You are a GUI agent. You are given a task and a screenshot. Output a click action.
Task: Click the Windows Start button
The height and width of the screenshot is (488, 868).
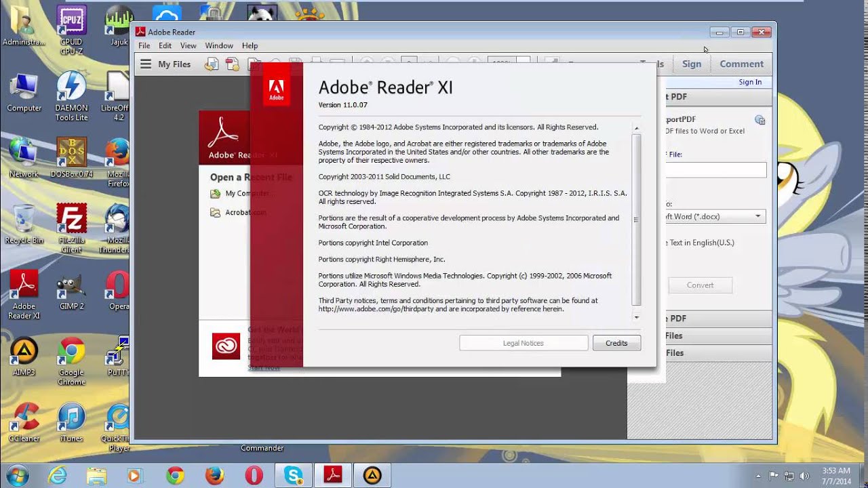click(18, 476)
